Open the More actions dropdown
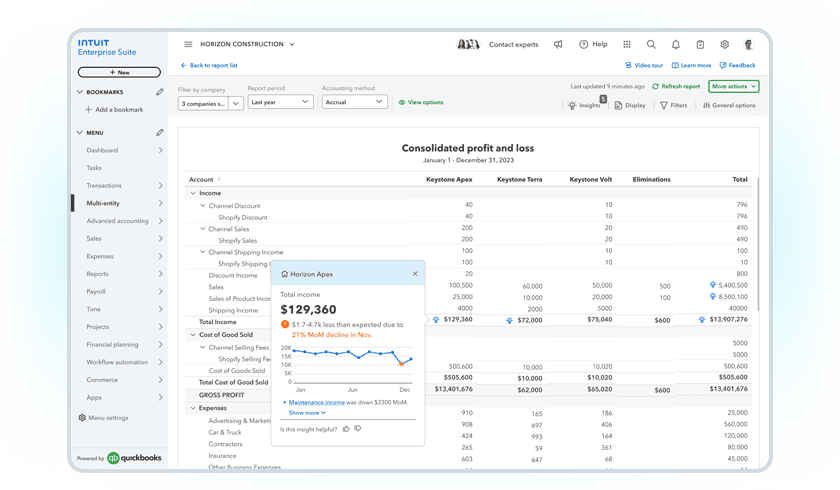 click(733, 86)
